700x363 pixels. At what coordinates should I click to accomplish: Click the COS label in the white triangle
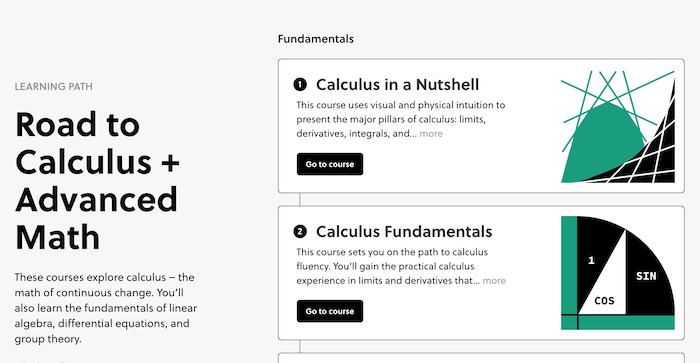604,301
